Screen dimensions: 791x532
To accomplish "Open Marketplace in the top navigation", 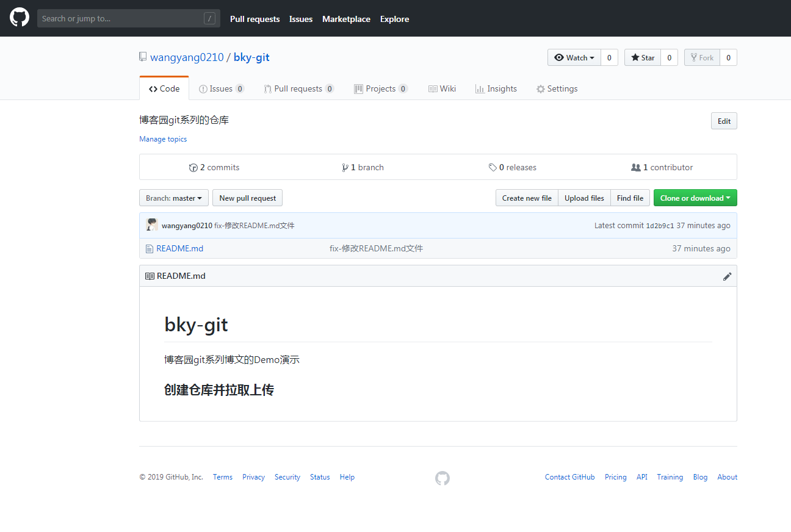I will pos(346,19).
